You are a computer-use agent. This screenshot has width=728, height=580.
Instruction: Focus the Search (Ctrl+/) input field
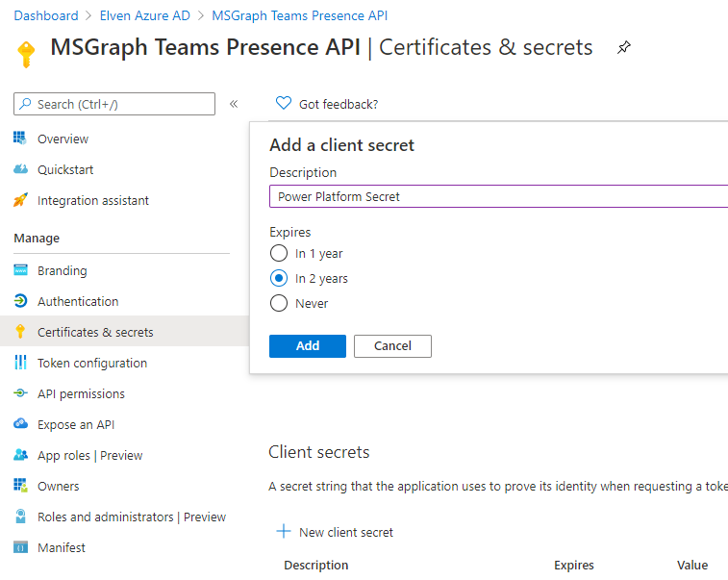coord(114,104)
